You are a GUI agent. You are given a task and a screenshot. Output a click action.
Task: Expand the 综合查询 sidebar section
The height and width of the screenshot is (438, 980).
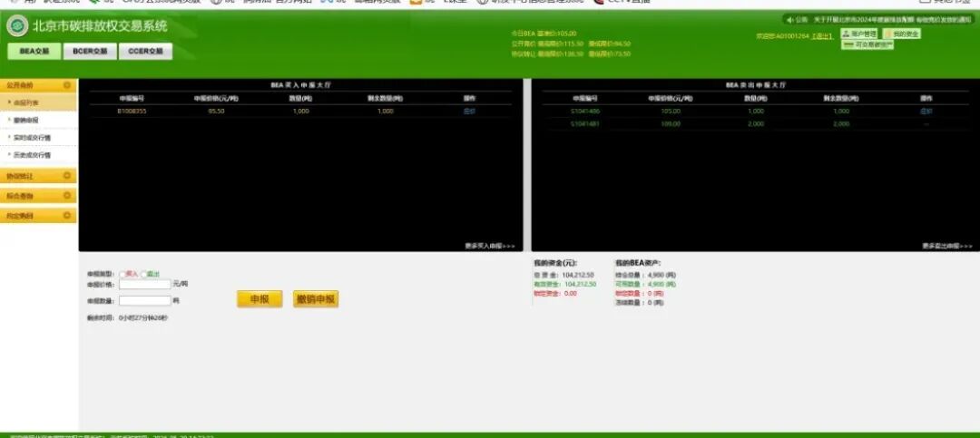pyautogui.click(x=38, y=196)
